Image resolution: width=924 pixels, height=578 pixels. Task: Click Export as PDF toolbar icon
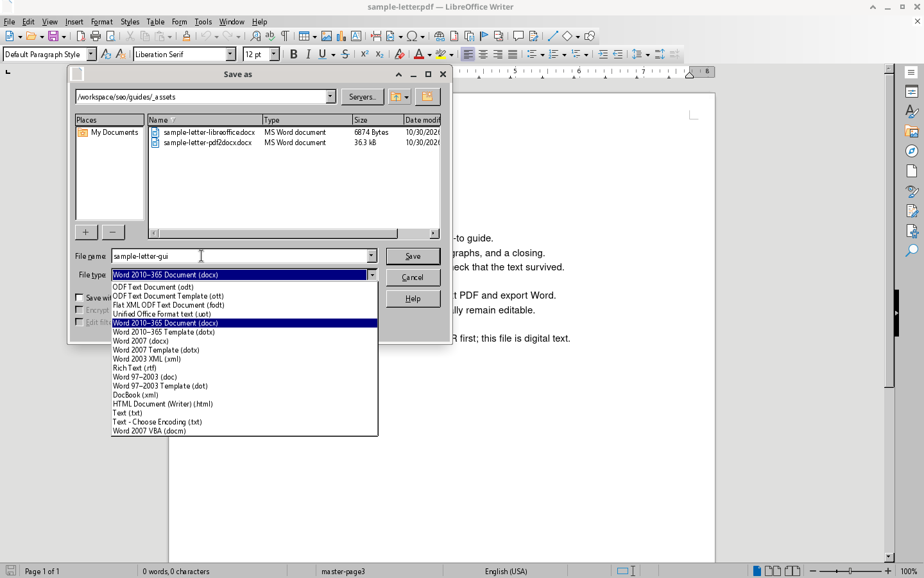pos(81,36)
